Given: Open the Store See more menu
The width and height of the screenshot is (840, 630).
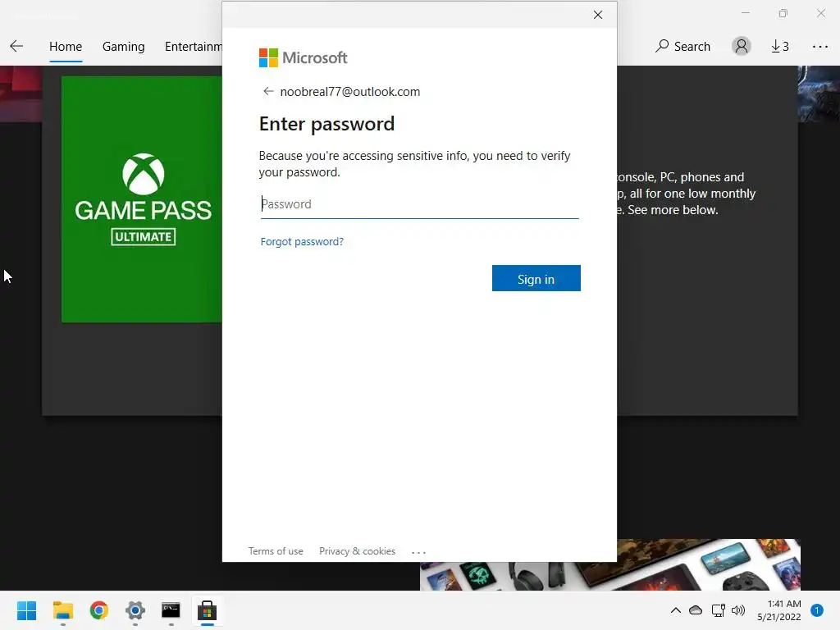Looking at the screenshot, I should pyautogui.click(x=819, y=47).
